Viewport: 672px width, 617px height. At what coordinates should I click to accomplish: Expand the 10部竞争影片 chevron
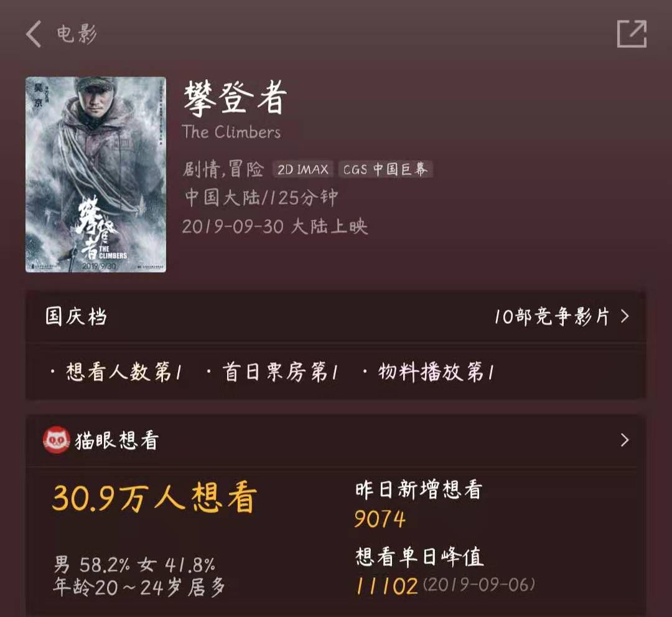625,316
